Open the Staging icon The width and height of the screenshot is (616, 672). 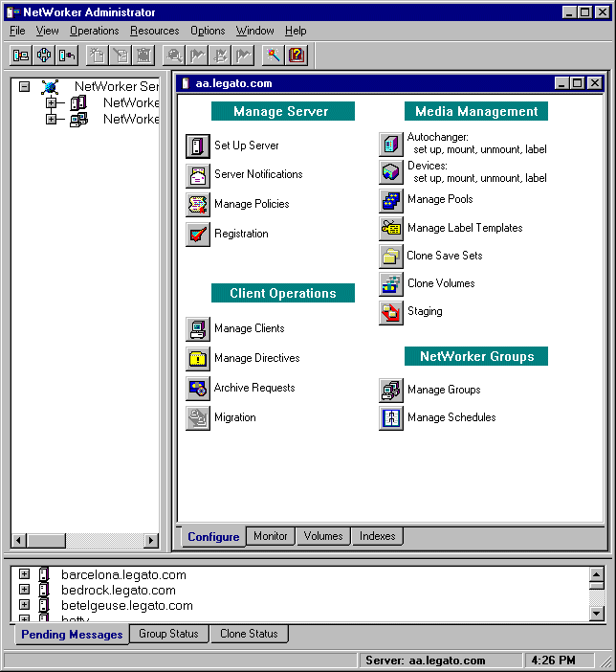pyautogui.click(x=390, y=312)
